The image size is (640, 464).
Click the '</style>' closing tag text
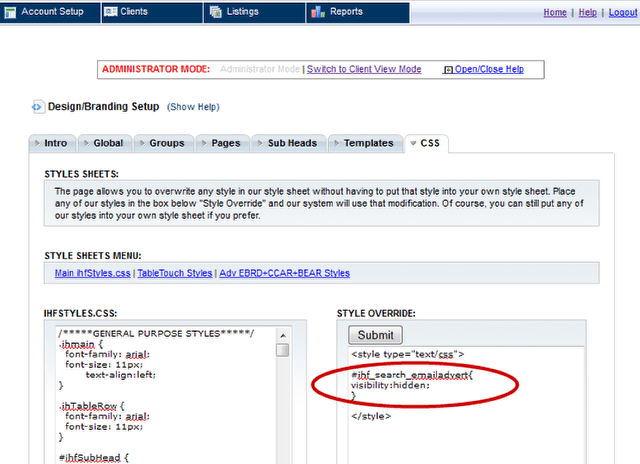point(371,416)
